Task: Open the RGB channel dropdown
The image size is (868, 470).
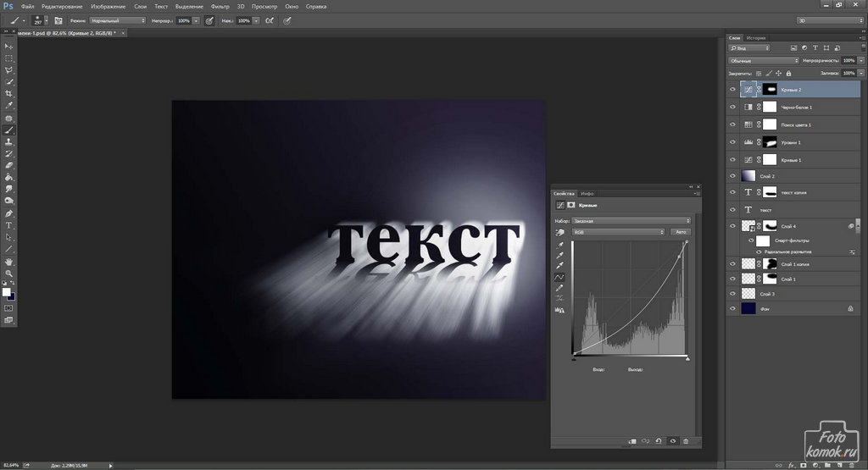Action: pyautogui.click(x=617, y=232)
